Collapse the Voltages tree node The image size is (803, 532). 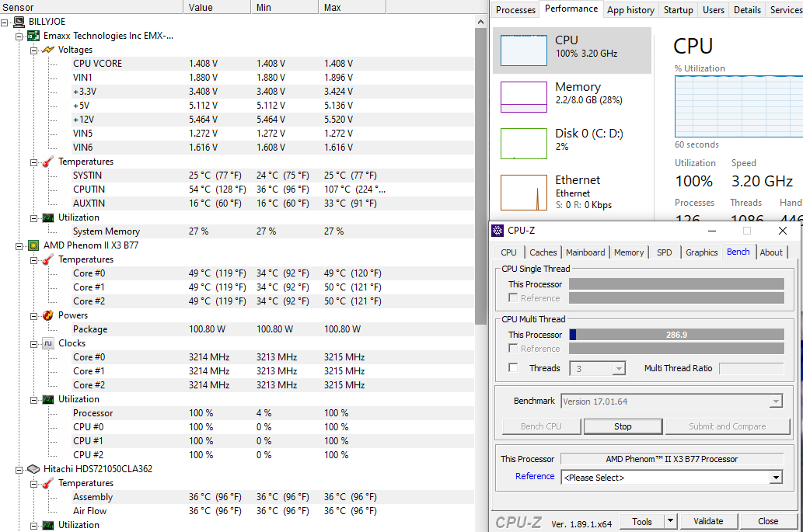[x=33, y=50]
